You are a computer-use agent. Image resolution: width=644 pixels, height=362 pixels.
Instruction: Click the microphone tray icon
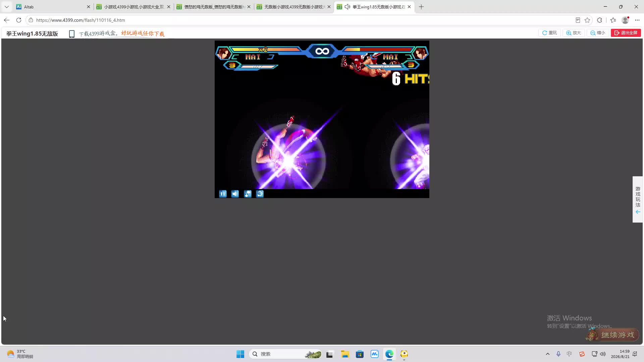(x=558, y=354)
